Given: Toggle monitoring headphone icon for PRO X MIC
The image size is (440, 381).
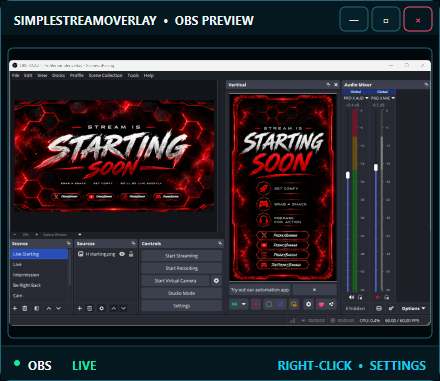Looking at the screenshot, I should coord(387,297).
